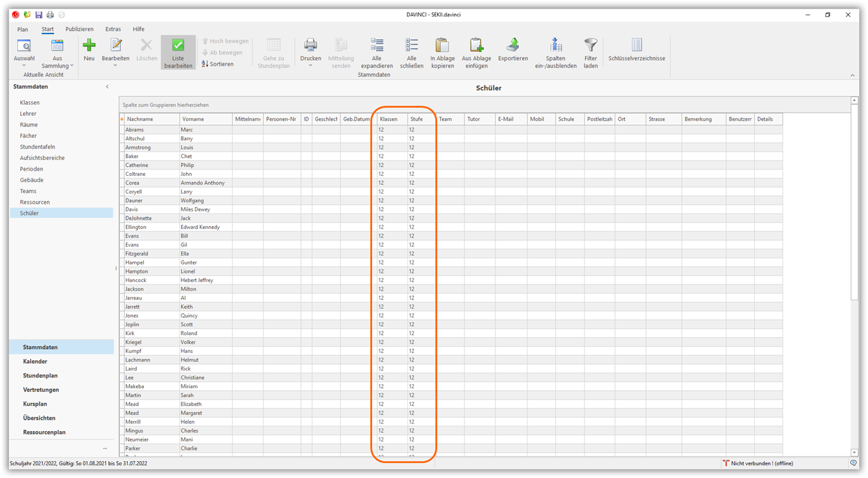Click In Ablage kopieren icon
868x478 pixels.
tap(442, 46)
